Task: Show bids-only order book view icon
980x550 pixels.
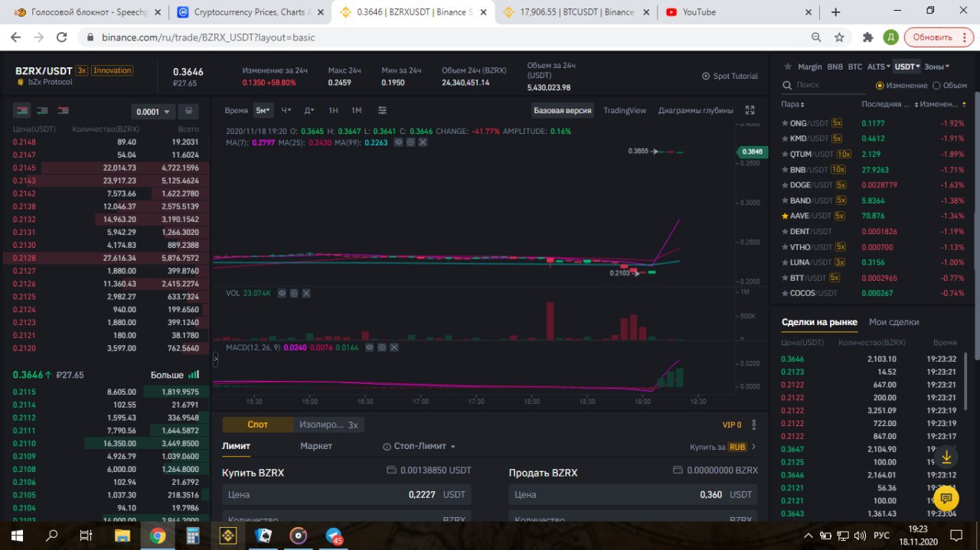Action: [x=42, y=111]
